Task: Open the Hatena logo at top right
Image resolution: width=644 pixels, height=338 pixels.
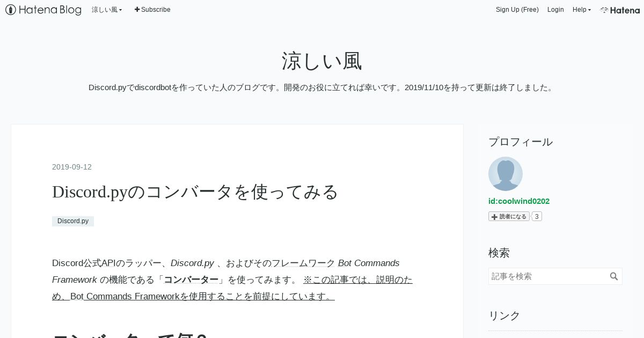Action: (x=620, y=10)
